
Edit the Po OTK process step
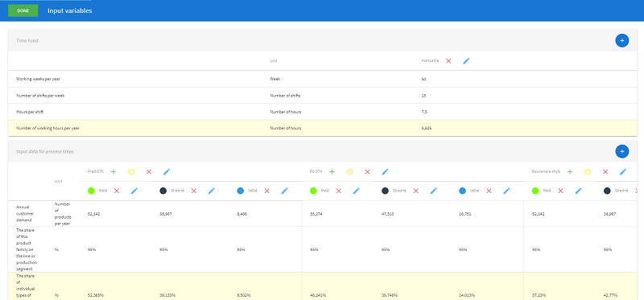pyautogui.click(x=385, y=171)
